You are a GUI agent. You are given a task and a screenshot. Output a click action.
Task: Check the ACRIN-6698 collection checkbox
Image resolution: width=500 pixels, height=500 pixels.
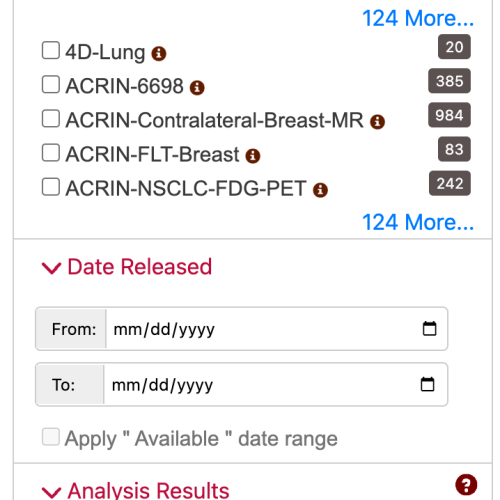[x=51, y=84]
